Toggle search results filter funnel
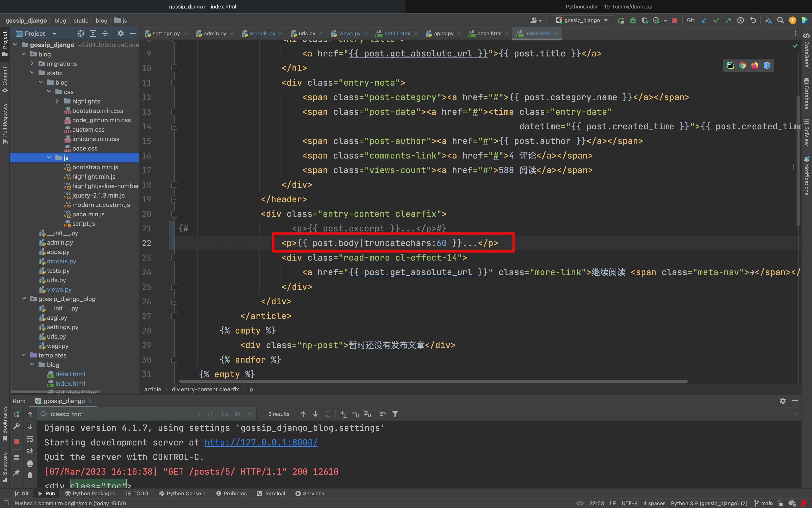This screenshot has width=812, height=508. click(x=395, y=414)
